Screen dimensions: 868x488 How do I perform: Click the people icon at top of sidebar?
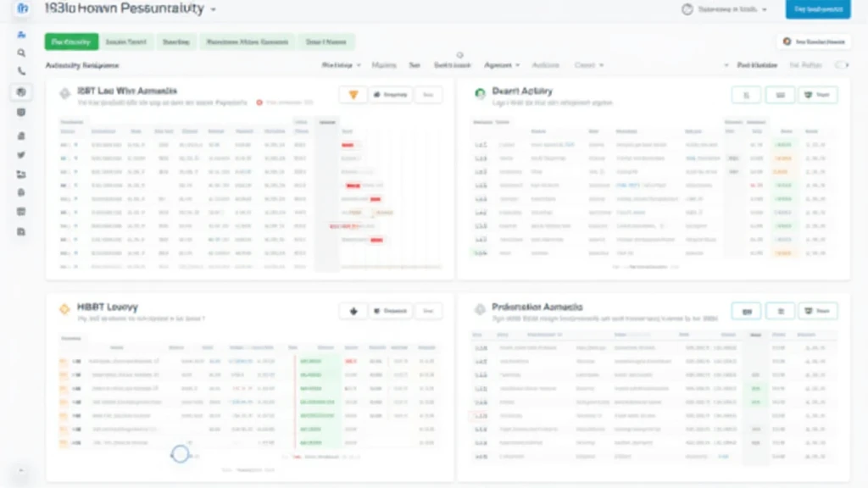[21, 34]
